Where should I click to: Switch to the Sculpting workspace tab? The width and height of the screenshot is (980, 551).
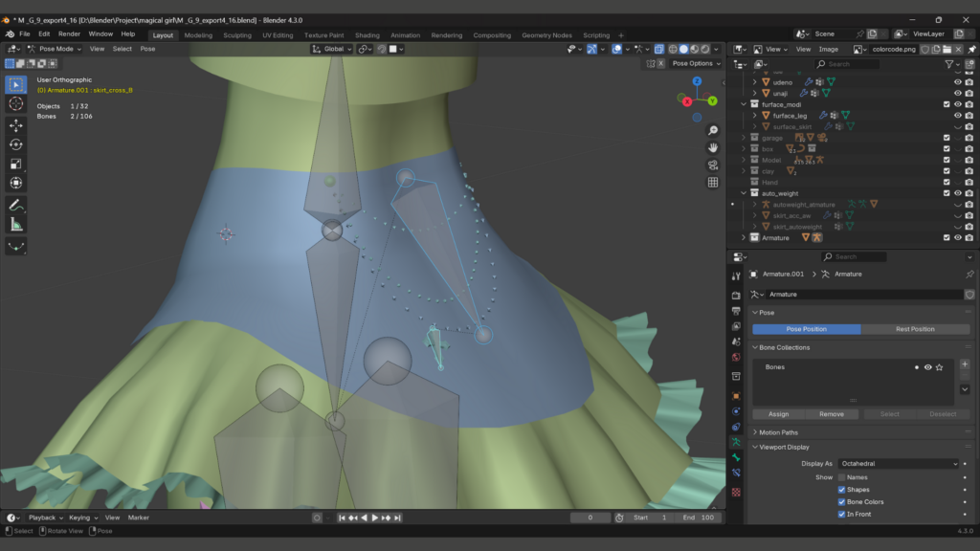236,35
